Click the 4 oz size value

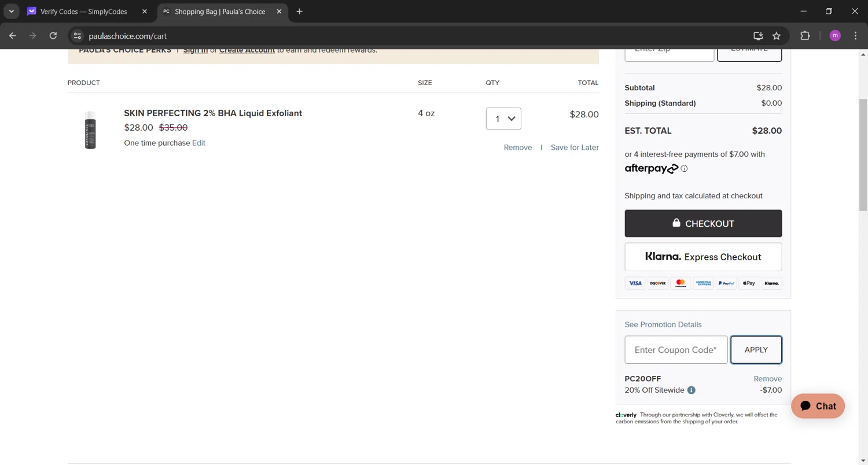(426, 113)
